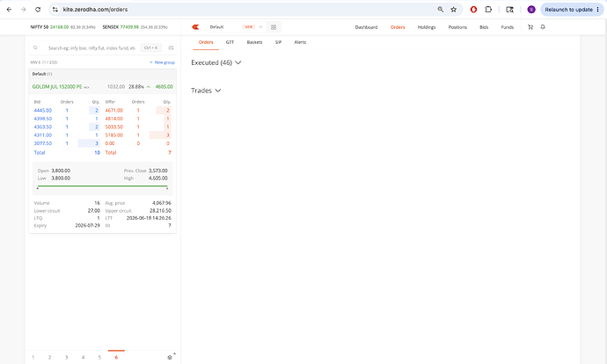Click SENSEX index value
607x364 pixels.
coord(129,27)
